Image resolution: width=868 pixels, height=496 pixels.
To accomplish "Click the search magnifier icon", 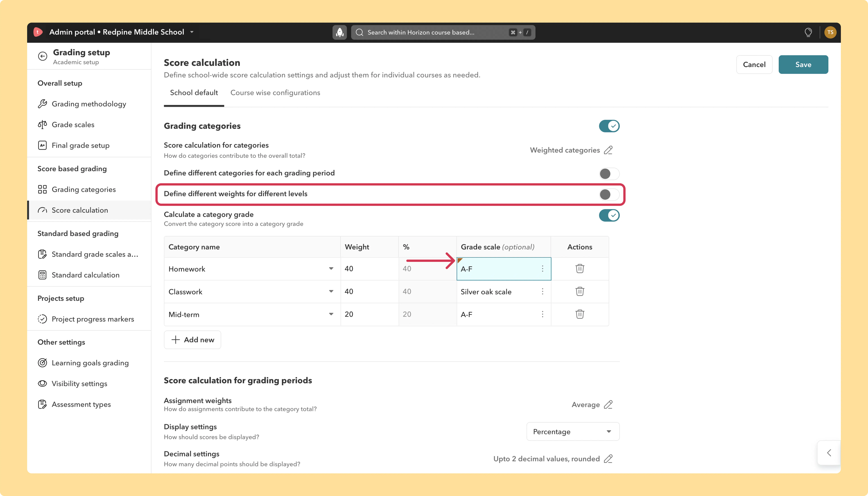I will pyautogui.click(x=359, y=32).
